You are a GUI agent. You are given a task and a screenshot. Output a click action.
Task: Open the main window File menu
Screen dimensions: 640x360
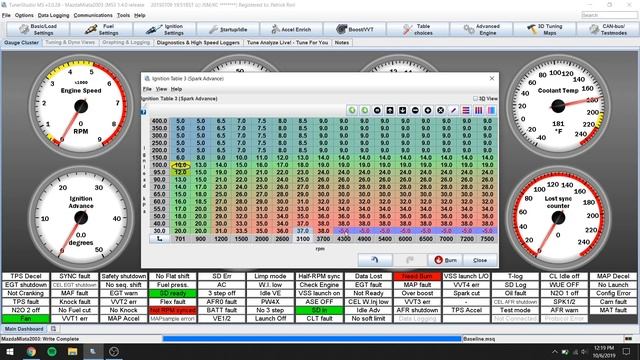[x=6, y=15]
